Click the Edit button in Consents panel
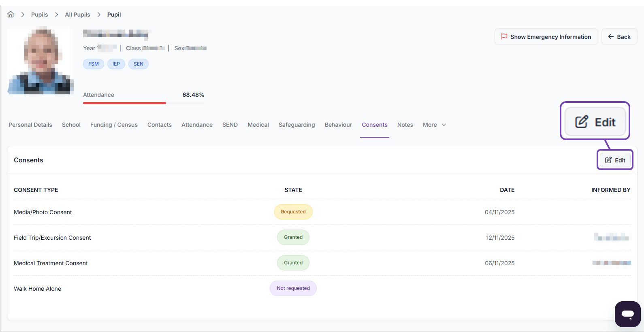Viewport: 644px width, 332px height. (615, 160)
